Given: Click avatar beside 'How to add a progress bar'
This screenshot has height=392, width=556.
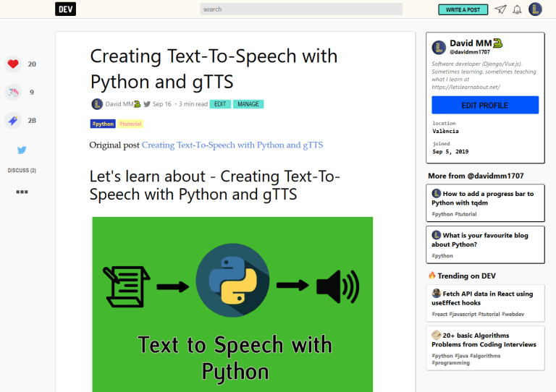Looking at the screenshot, I should tap(436, 193).
